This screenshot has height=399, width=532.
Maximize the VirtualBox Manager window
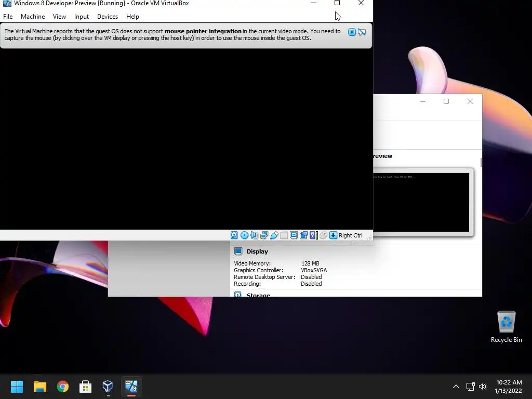tap(446, 101)
